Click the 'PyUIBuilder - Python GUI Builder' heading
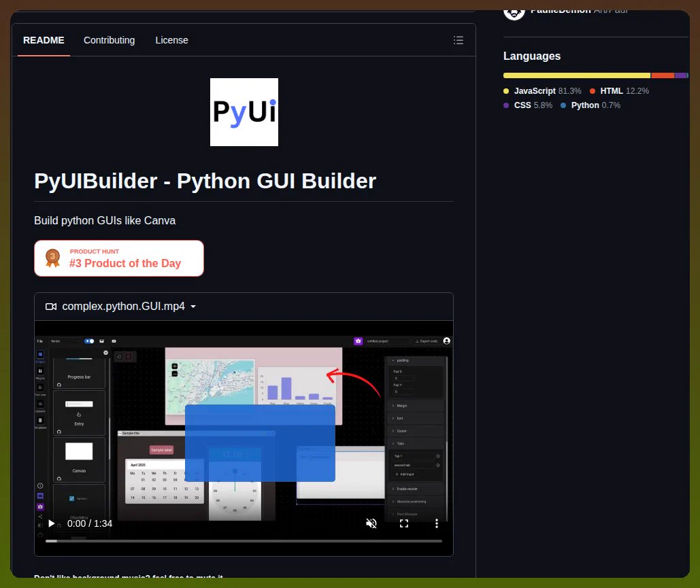Screen dimensions: 700x588 (205, 181)
